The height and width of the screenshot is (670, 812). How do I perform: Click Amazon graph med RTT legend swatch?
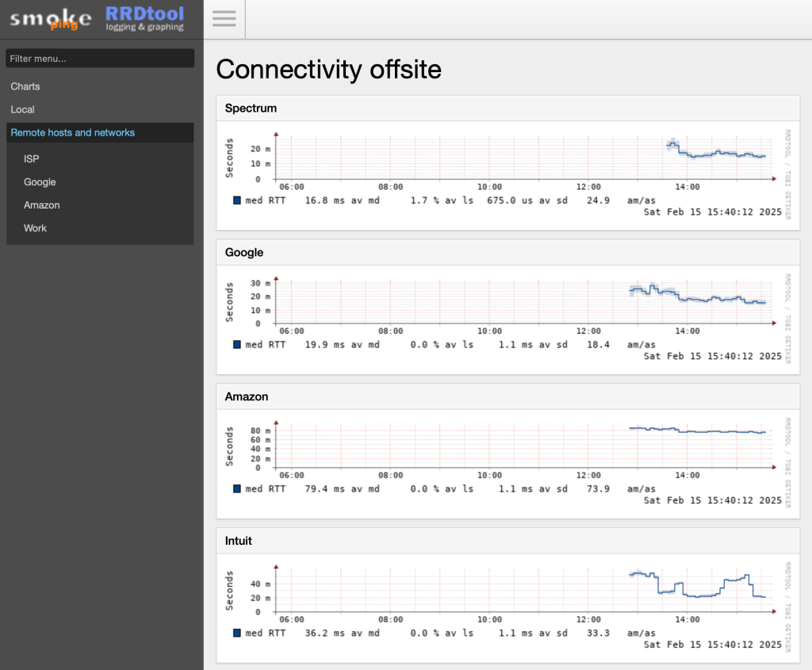[x=237, y=489]
